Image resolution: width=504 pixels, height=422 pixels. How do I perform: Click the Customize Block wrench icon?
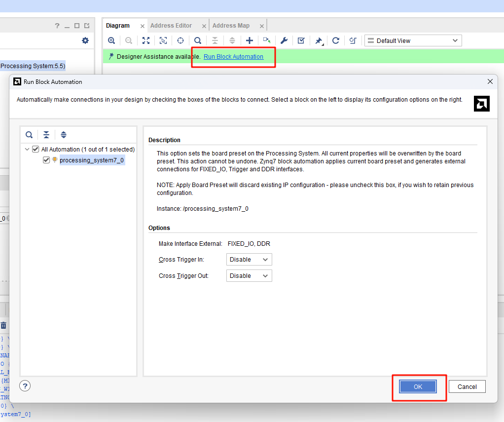click(284, 40)
